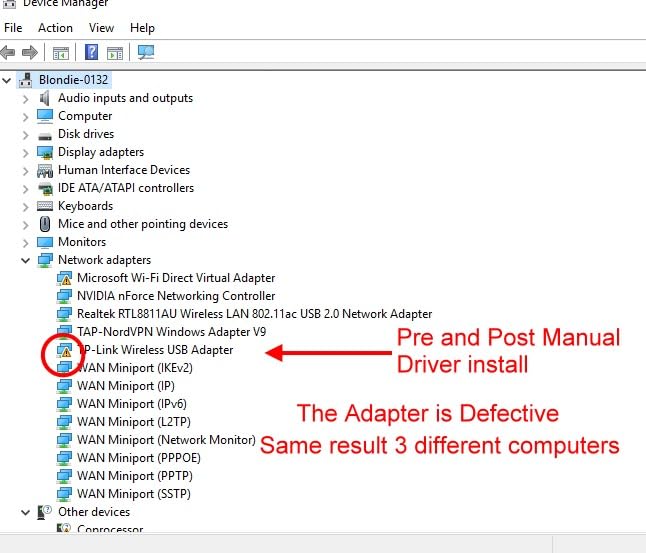
Task: Collapse the Blondie-0132 root node
Action: [9, 80]
